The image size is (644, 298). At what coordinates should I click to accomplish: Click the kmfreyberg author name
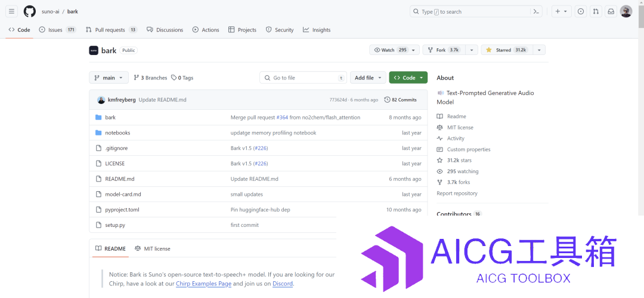tap(122, 100)
